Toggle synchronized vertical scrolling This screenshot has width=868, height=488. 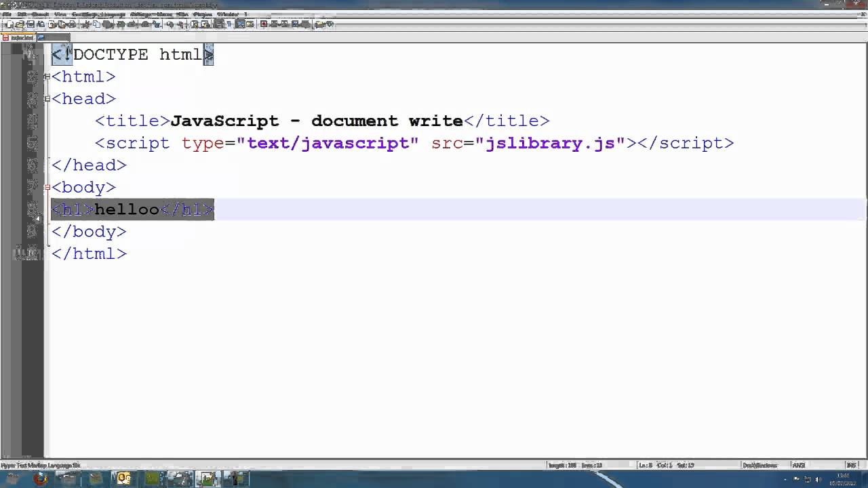(x=194, y=24)
